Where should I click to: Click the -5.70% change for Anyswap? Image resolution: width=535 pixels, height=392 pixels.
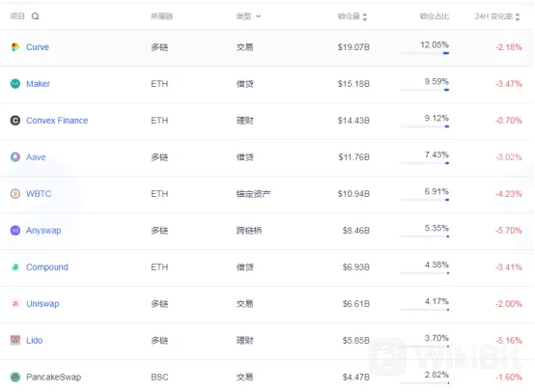(x=508, y=231)
